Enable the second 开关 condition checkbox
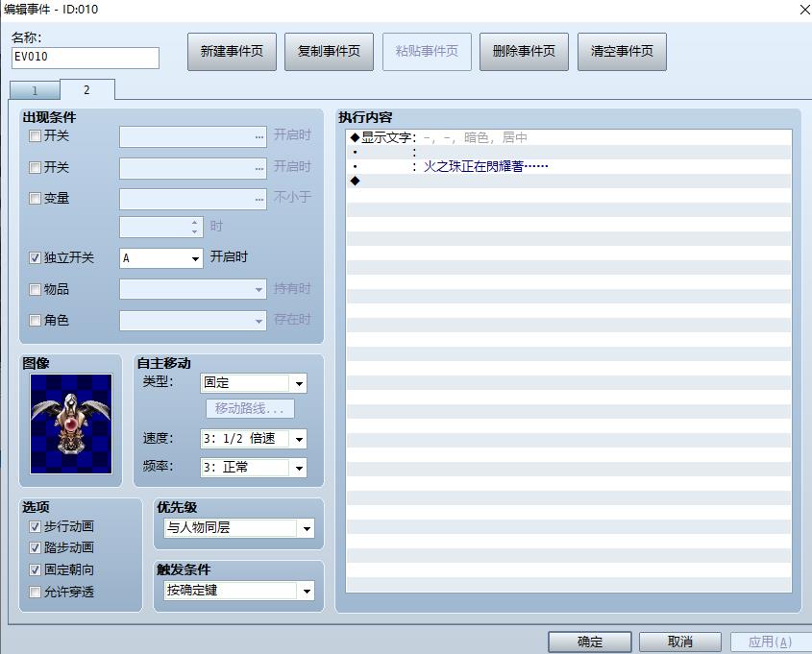The height and width of the screenshot is (654, 812). [x=35, y=168]
